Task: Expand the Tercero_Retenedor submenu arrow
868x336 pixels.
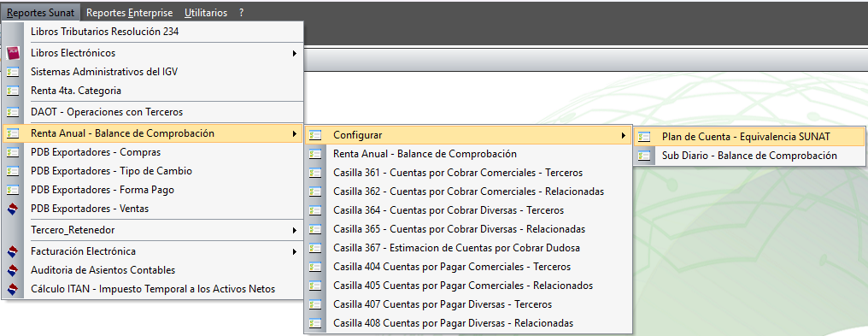Action: pyautogui.click(x=295, y=230)
